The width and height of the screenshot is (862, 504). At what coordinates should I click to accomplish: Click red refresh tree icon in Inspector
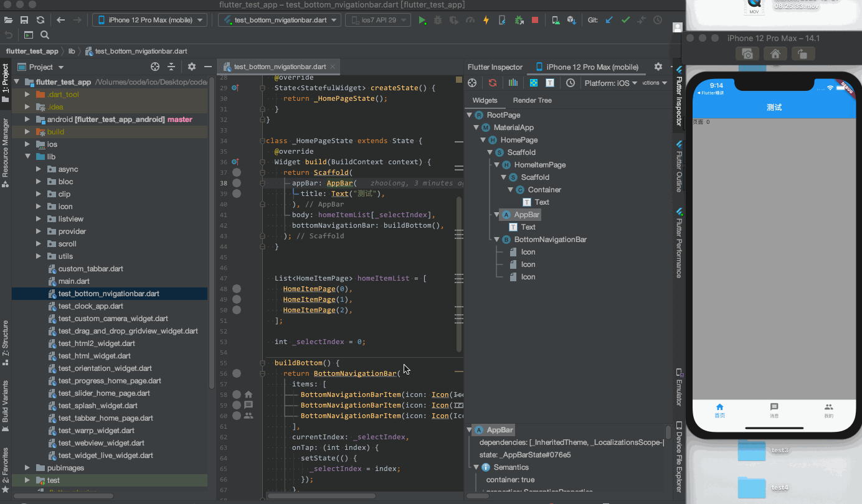(x=493, y=83)
